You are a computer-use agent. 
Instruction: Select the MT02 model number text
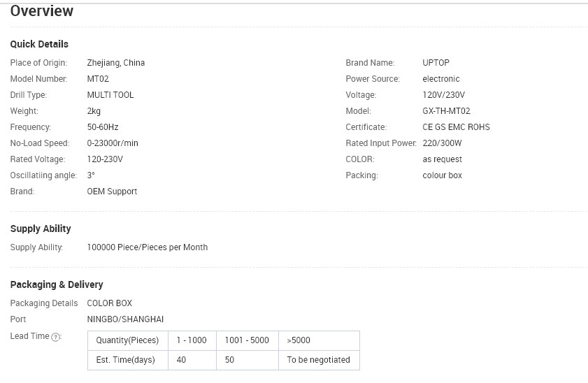point(98,79)
